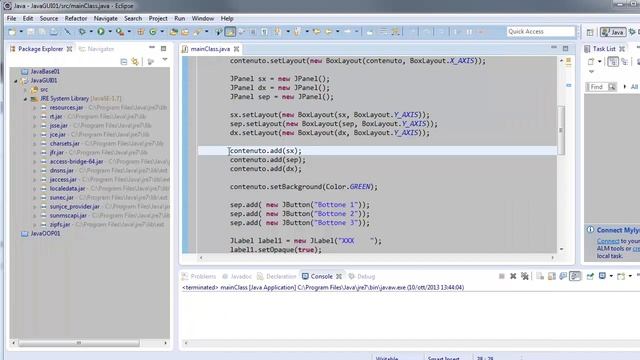Click the Task List Find field
This screenshot has width=640, height=360.
point(597,87)
